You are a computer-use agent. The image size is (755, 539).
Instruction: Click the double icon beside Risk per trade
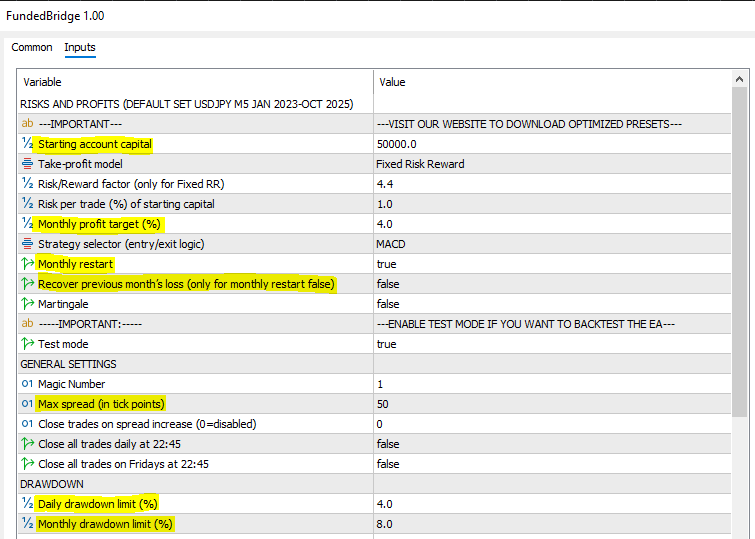click(x=27, y=204)
